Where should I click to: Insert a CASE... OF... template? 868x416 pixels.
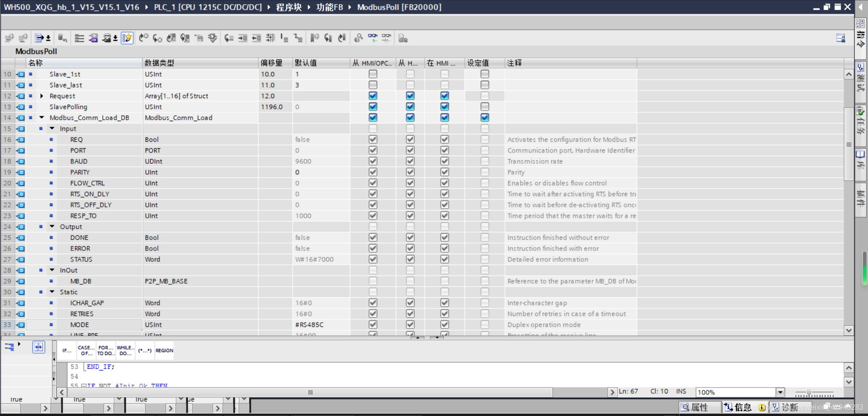[x=86, y=350]
